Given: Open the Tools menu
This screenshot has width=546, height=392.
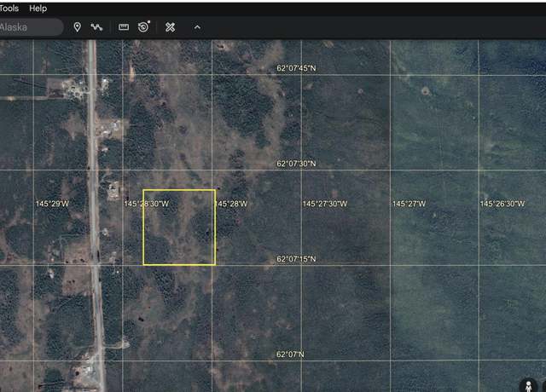Looking at the screenshot, I should pos(9,8).
